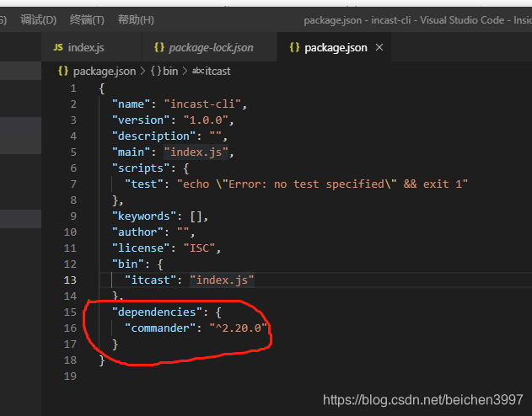Image resolution: width=532 pixels, height=416 pixels.
Task: Click the "^2.20.0" version string
Action: (239, 328)
